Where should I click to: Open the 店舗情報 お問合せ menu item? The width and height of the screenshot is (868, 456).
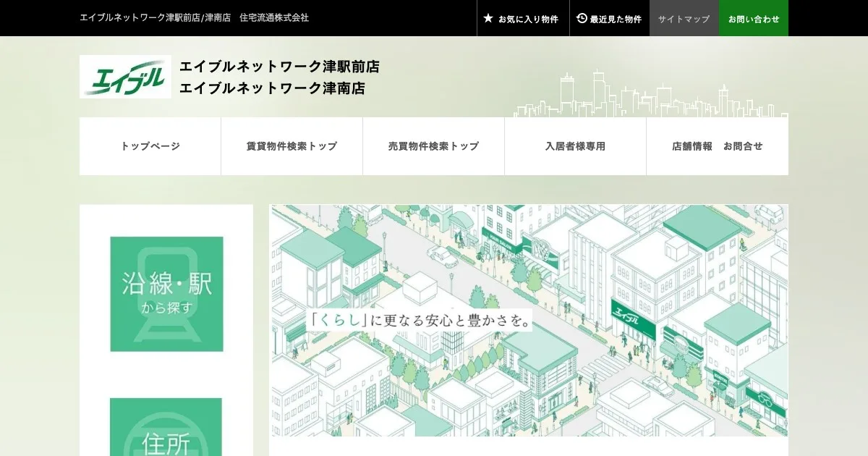tap(718, 146)
